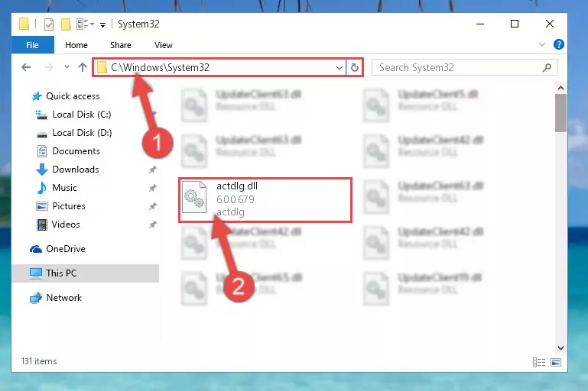Click the Videos filmstrip icon
The image size is (588, 391).
[41, 225]
